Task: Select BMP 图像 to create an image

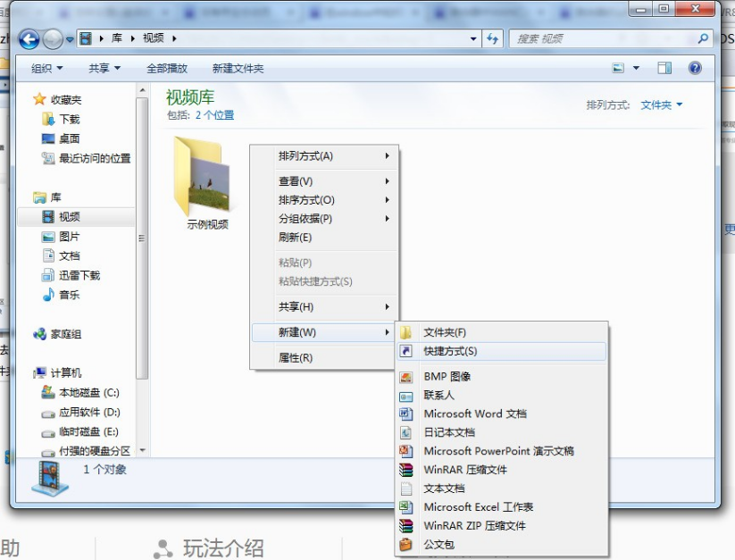Action: [x=408, y=376]
